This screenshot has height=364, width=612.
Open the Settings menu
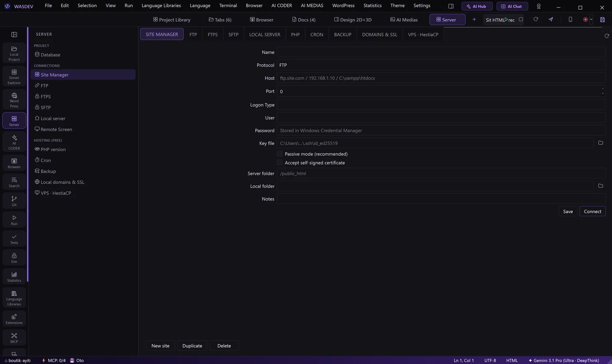(422, 5)
